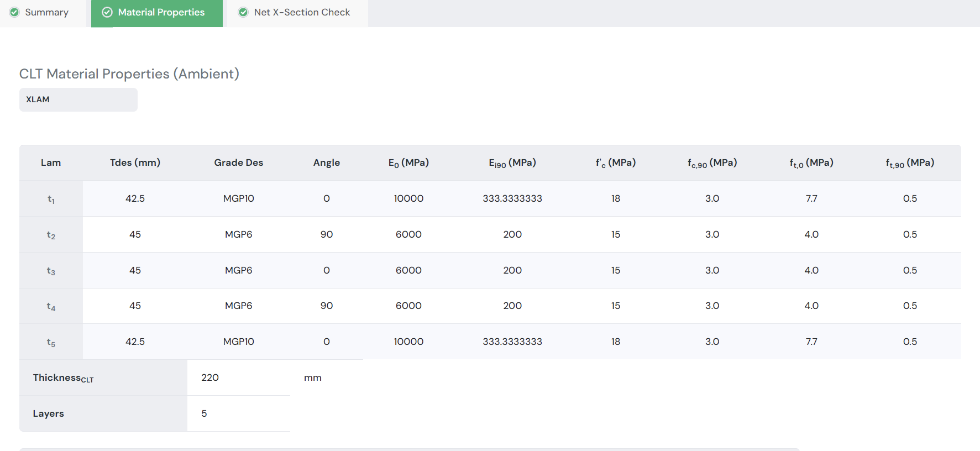Click MGP6 grade in row t3
980x451 pixels.
tap(238, 270)
